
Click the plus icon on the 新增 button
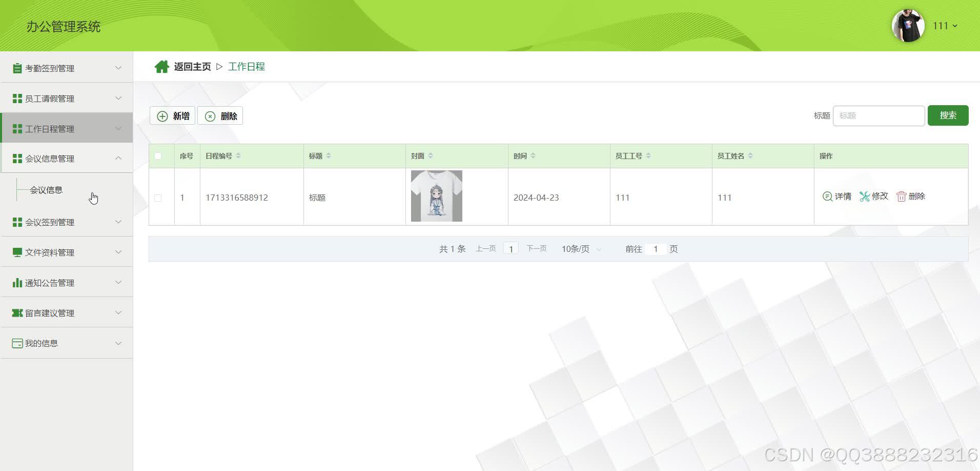pyautogui.click(x=162, y=115)
